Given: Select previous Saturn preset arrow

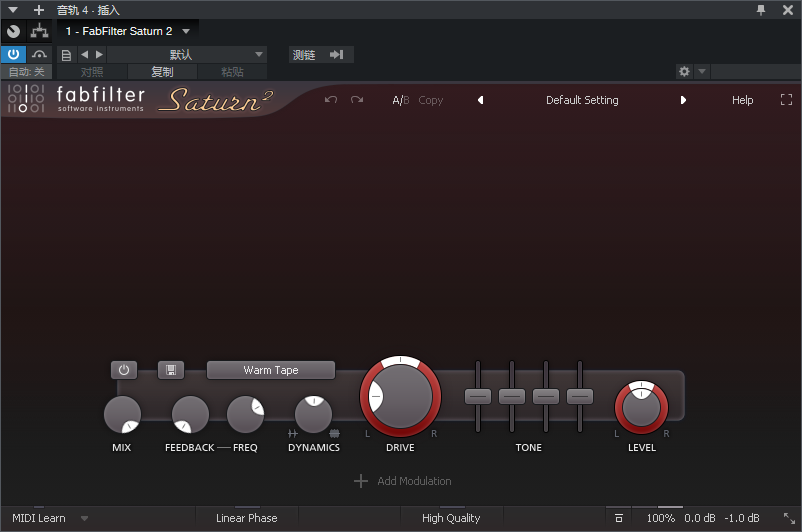Looking at the screenshot, I should coord(480,100).
